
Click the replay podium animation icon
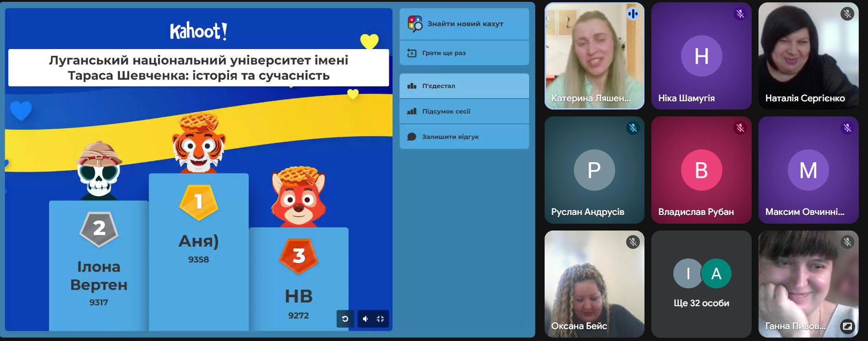coord(345,319)
